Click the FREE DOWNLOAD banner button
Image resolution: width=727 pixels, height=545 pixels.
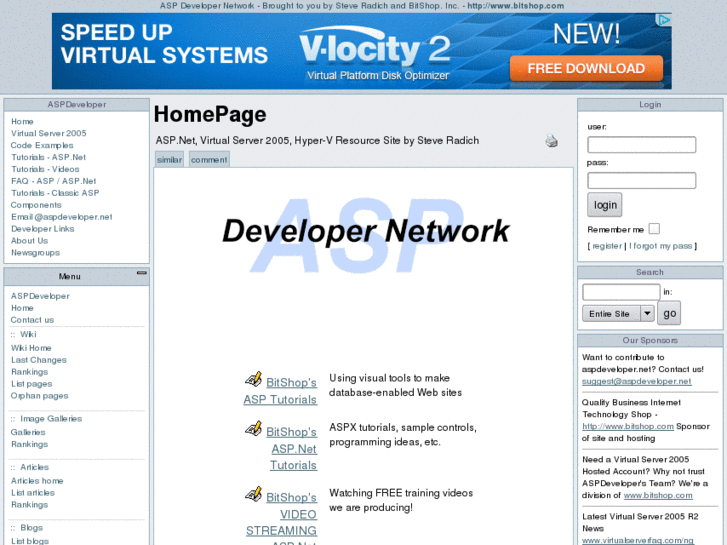[x=586, y=68]
